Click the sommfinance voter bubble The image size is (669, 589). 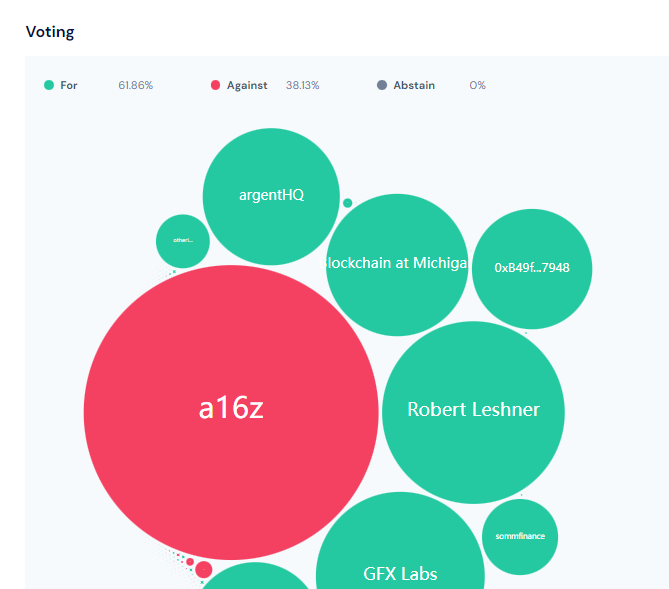[520, 537]
